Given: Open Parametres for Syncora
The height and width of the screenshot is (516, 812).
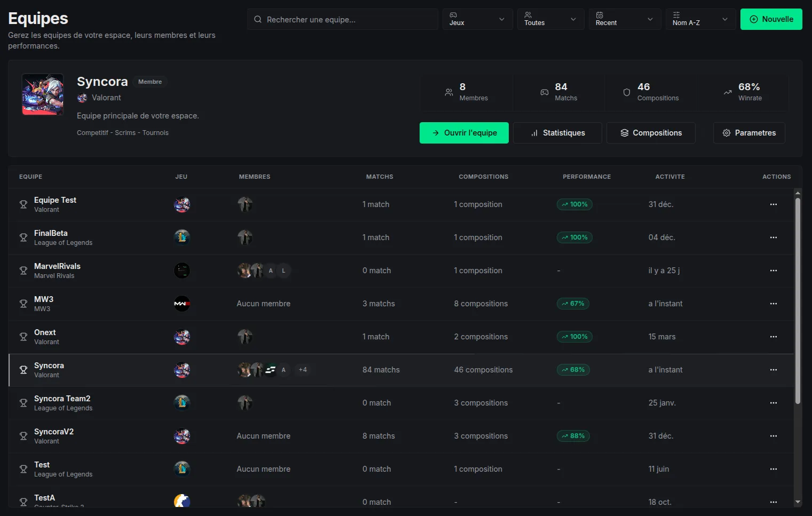Looking at the screenshot, I should [749, 133].
